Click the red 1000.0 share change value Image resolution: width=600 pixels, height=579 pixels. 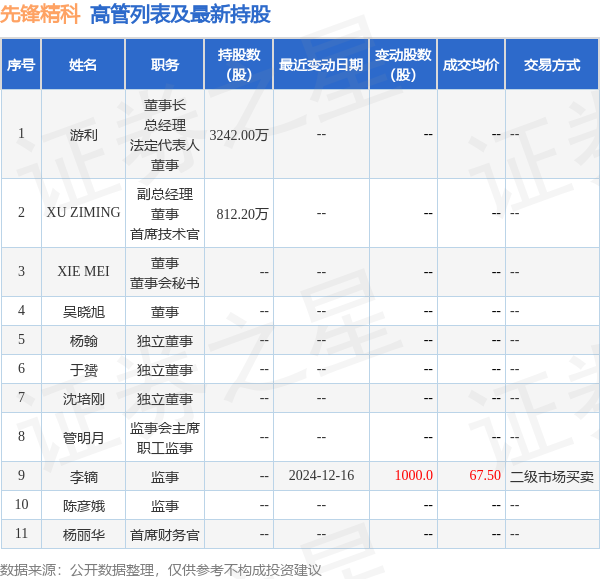point(414,475)
